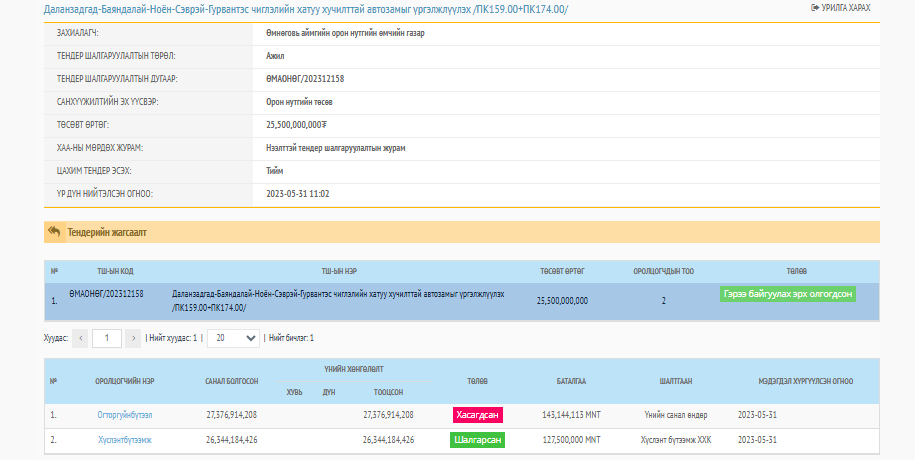This screenshot has height=460, width=915.
Task: Click the green Шалгарсан status badge
Action: 477,440
